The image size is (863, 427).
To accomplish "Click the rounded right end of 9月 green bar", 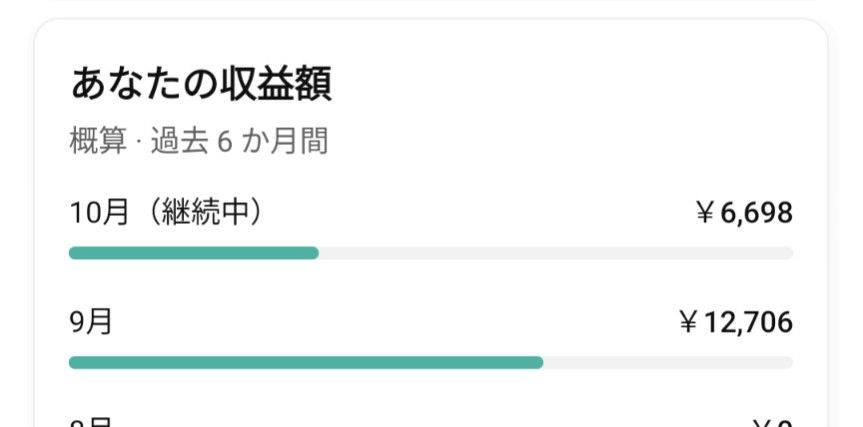I will coord(538,363).
